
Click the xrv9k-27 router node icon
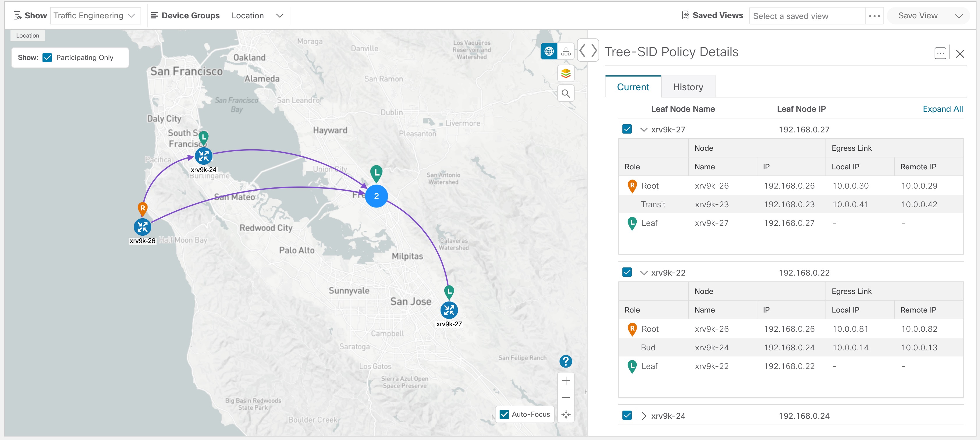pos(449,310)
